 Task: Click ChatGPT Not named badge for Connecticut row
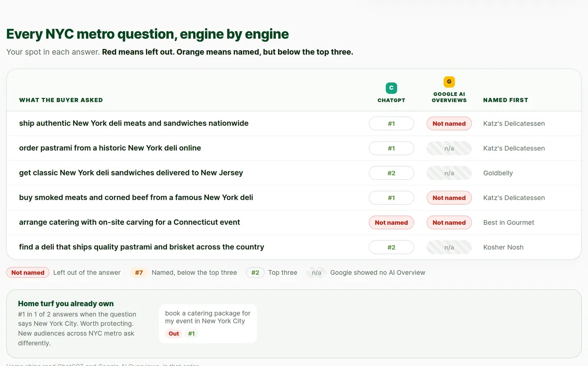[391, 222]
